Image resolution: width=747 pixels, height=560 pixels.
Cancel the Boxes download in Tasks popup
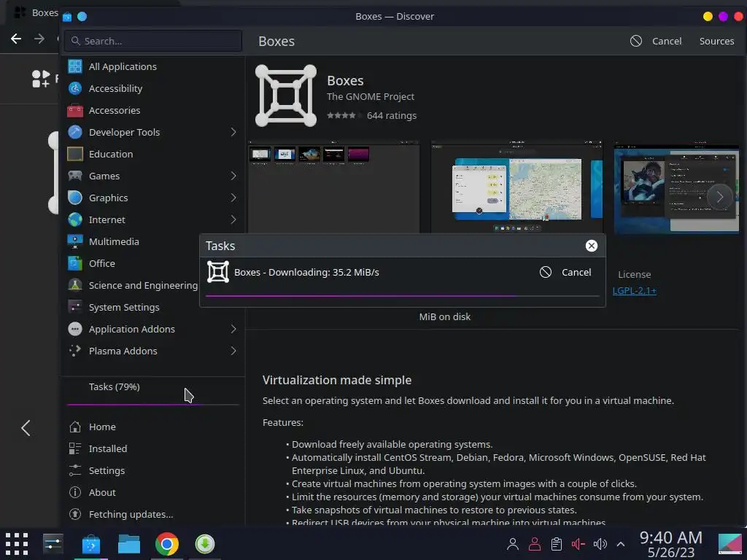565,272
